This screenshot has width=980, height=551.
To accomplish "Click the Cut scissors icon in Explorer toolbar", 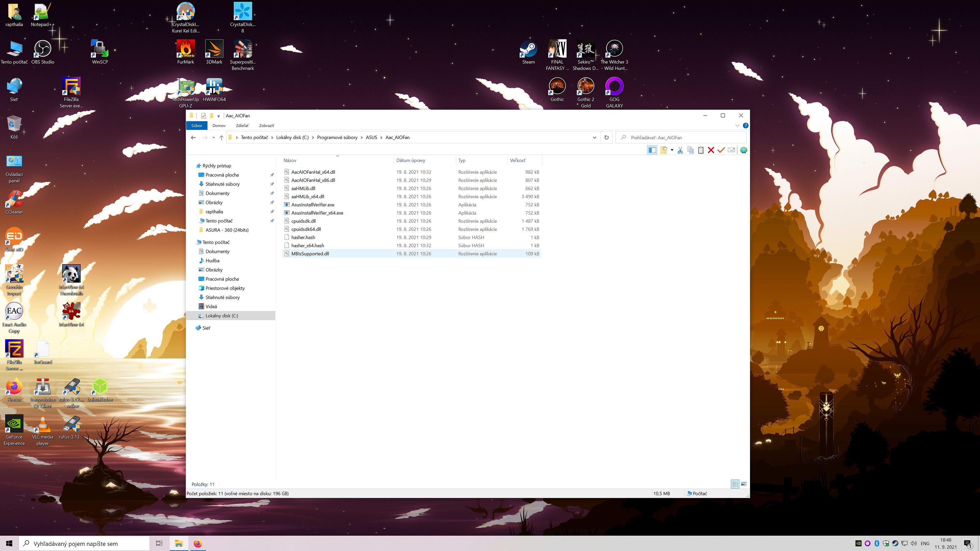I will click(680, 150).
